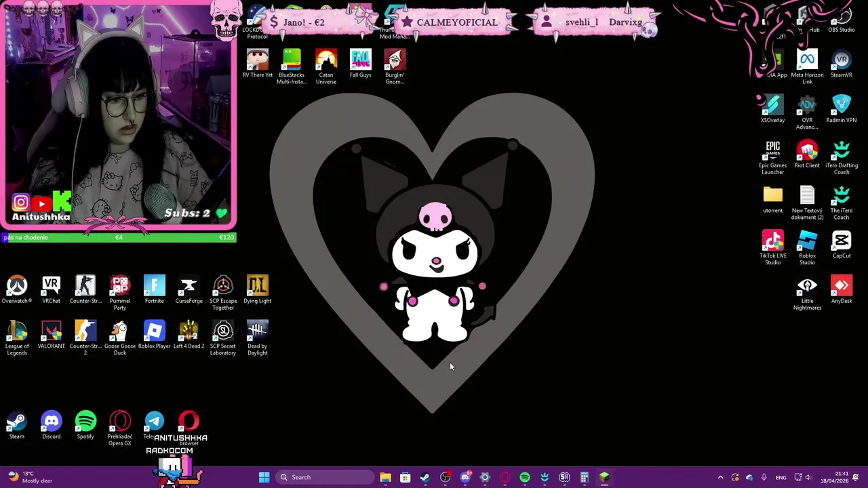868x488 pixels.
Task: Click the ENG language indicator
Action: click(781, 477)
